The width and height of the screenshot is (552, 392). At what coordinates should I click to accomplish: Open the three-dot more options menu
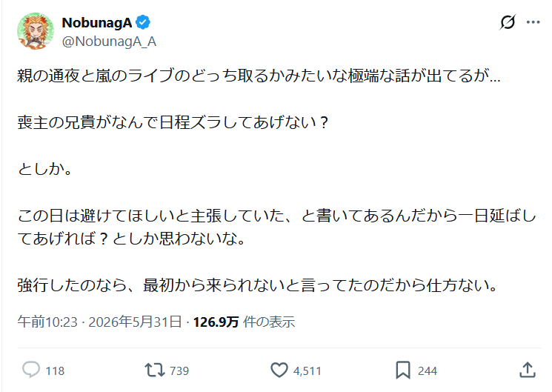pyautogui.click(x=533, y=22)
